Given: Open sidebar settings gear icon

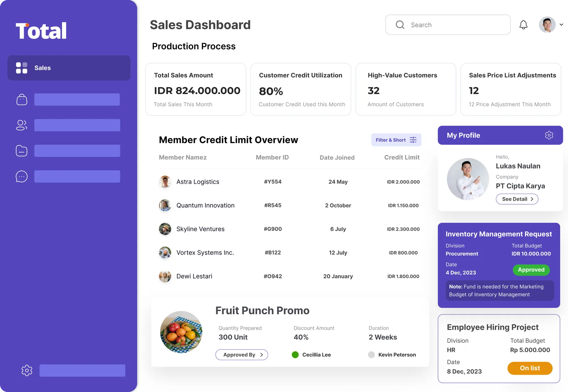Looking at the screenshot, I should (27, 370).
